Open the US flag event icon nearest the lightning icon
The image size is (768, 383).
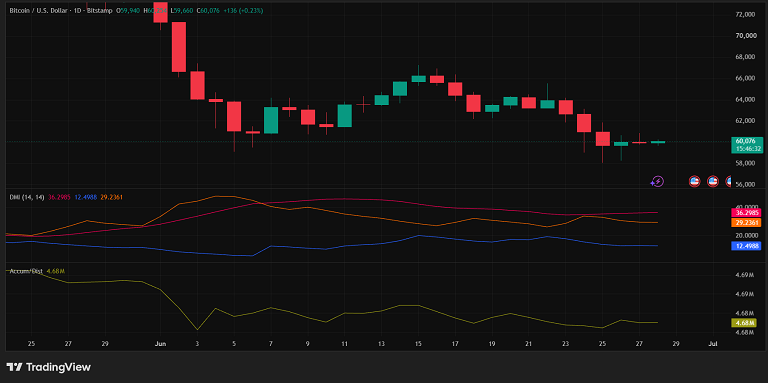(694, 181)
